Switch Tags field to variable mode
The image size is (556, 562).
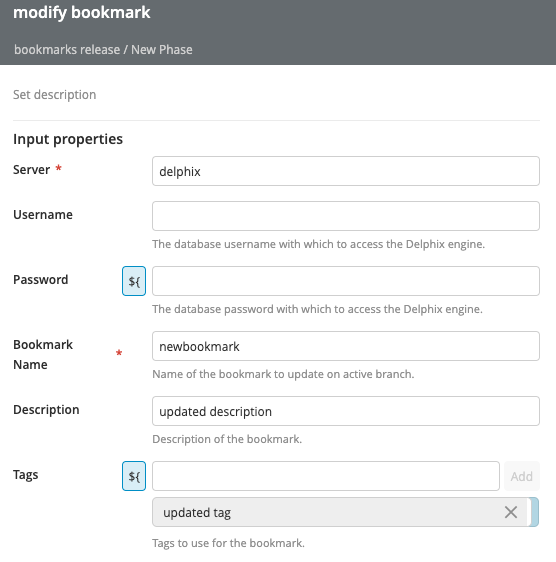134,476
